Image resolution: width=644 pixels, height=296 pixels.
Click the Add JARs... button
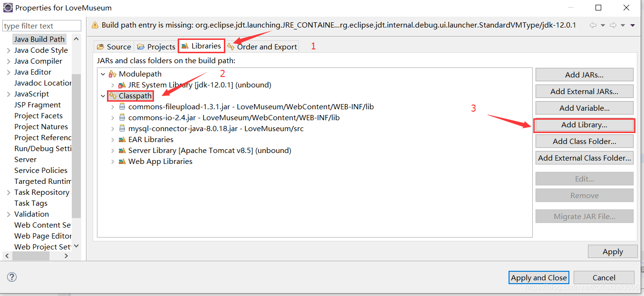coord(584,75)
